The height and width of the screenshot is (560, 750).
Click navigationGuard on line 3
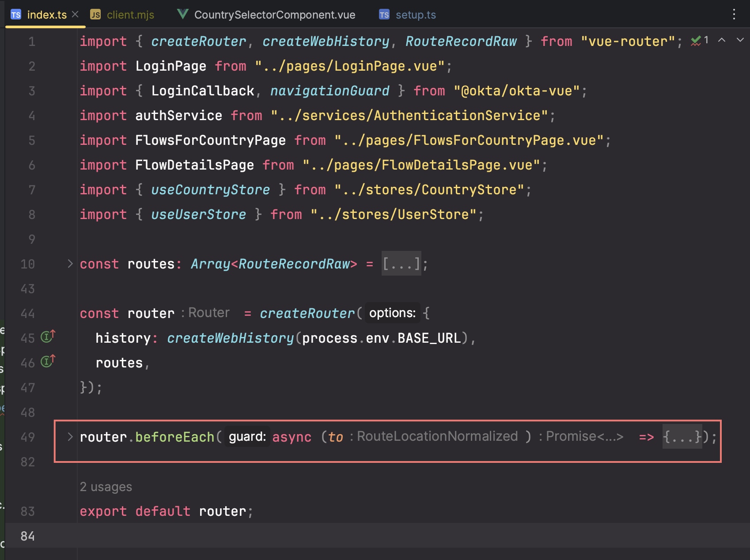click(330, 91)
